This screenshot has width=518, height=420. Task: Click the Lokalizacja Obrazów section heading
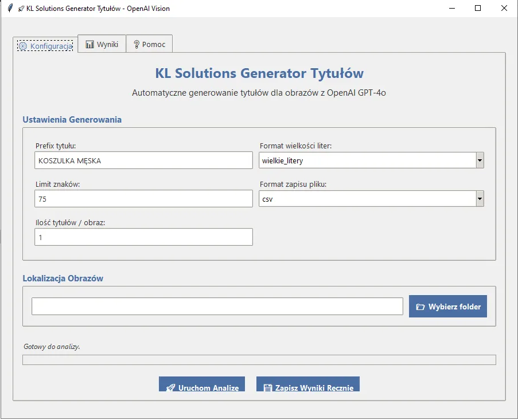click(63, 278)
